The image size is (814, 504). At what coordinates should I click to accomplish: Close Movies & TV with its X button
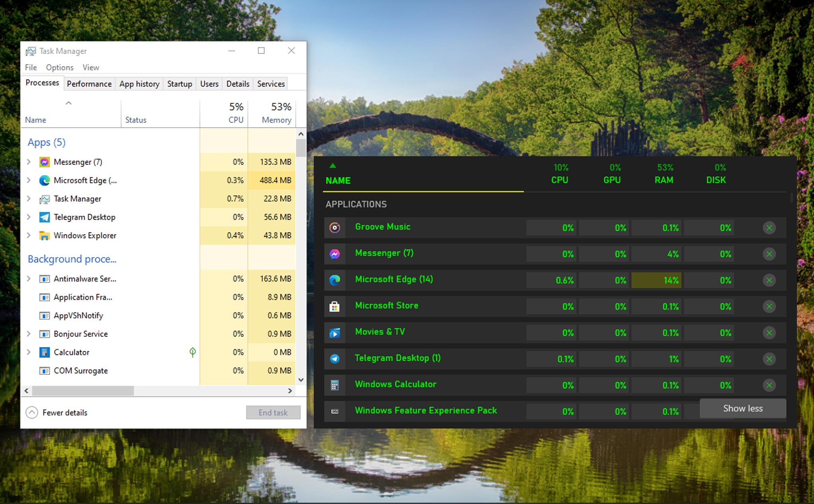click(769, 333)
